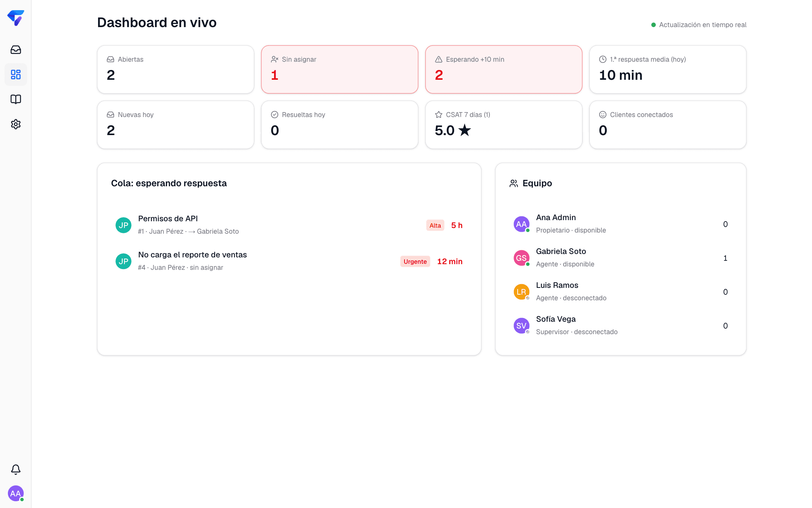Click the Alta priority badge
The width and height of the screenshot is (812, 508).
coord(435,225)
